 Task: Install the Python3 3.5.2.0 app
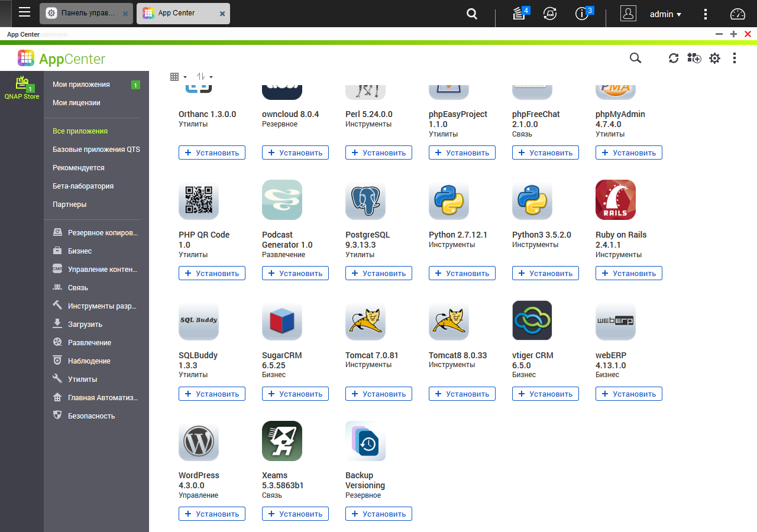545,274
